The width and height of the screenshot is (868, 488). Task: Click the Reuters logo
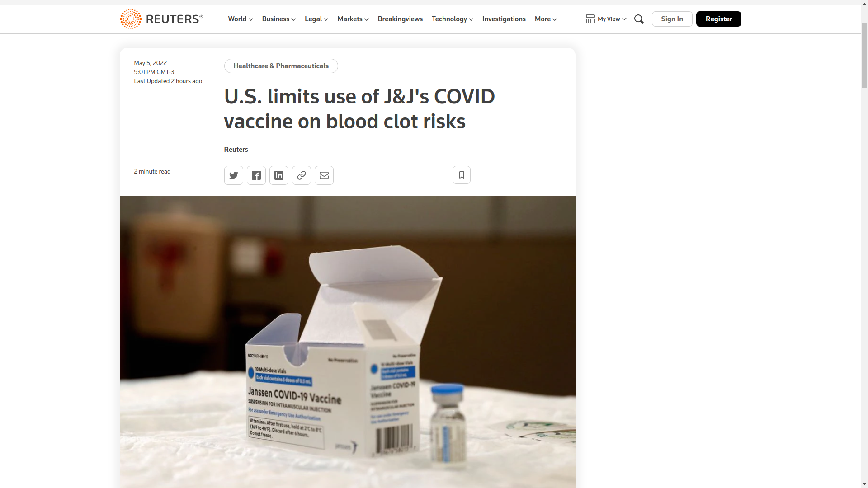[x=161, y=19]
